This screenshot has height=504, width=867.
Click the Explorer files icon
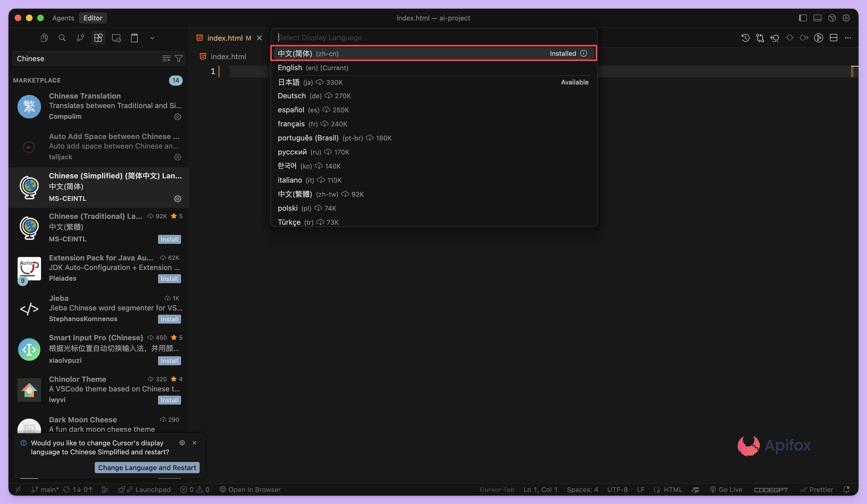tap(44, 38)
